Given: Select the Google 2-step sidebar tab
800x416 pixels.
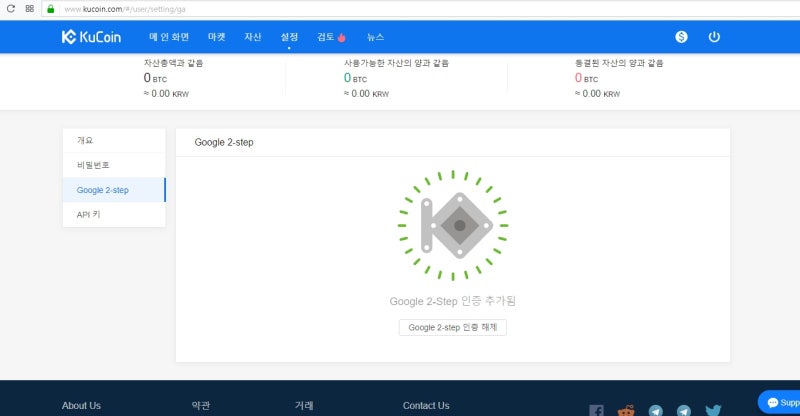Looking at the screenshot, I should coord(114,190).
